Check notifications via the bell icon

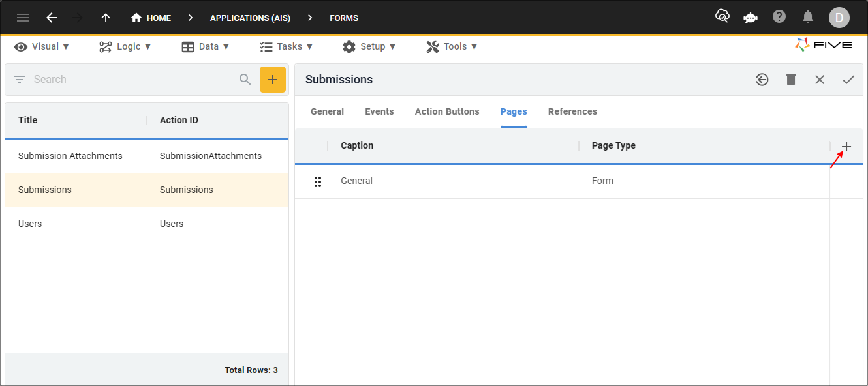tap(807, 18)
